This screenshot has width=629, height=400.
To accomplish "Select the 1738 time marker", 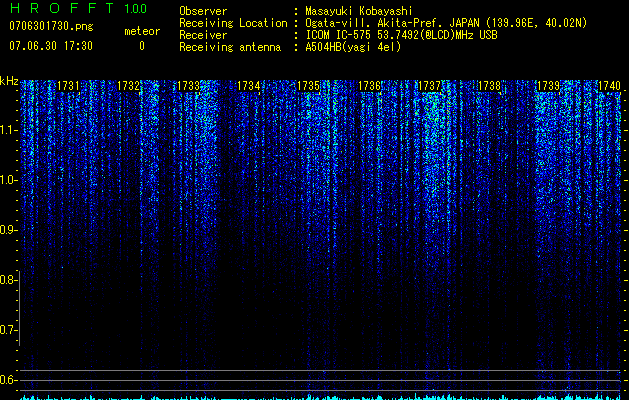I will [x=489, y=86].
